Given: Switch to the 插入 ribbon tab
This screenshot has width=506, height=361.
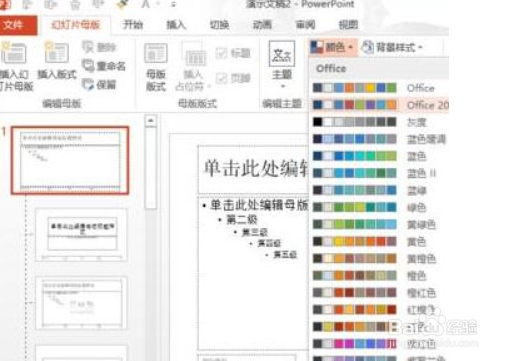Looking at the screenshot, I should click(x=176, y=25).
